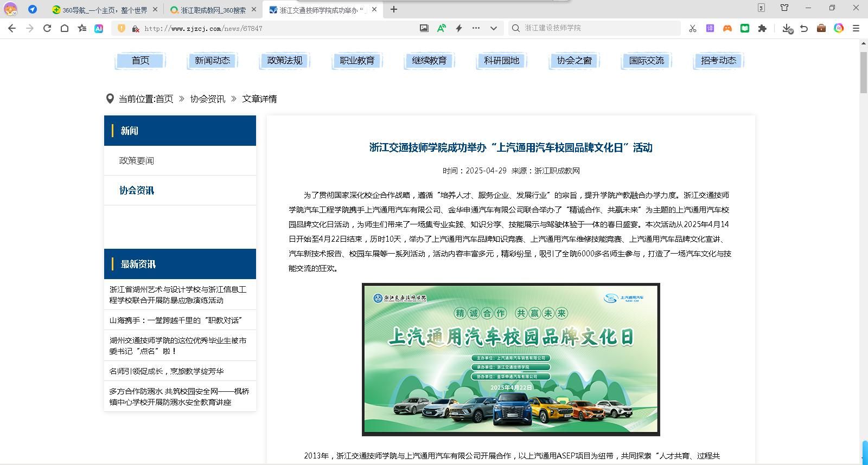Open the 国际交流 navigation menu
Screen dimensions: 868x465
click(x=647, y=61)
